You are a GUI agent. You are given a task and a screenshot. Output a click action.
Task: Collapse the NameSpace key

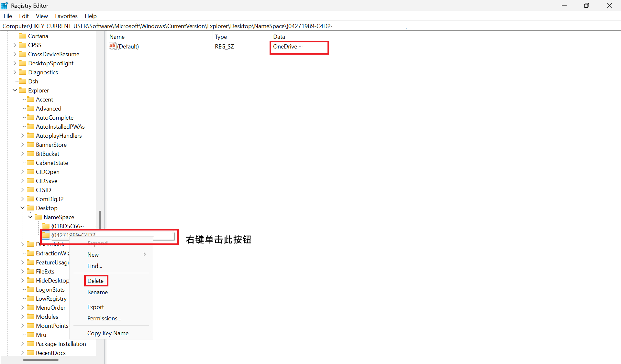pos(30,217)
